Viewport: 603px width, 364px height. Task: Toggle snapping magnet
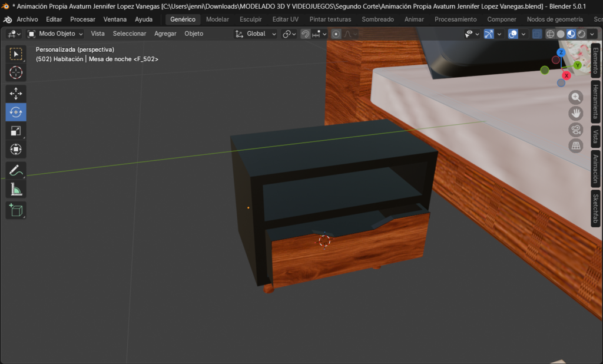point(306,34)
